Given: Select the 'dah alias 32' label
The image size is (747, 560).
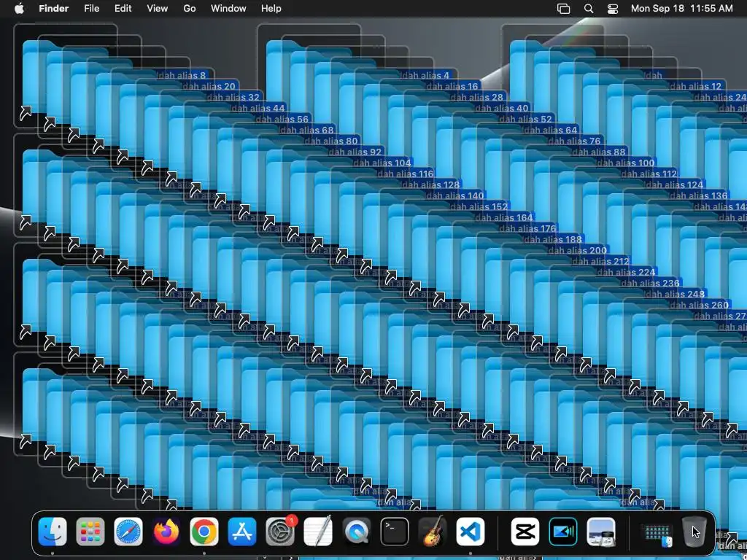Looking at the screenshot, I should (x=234, y=97).
